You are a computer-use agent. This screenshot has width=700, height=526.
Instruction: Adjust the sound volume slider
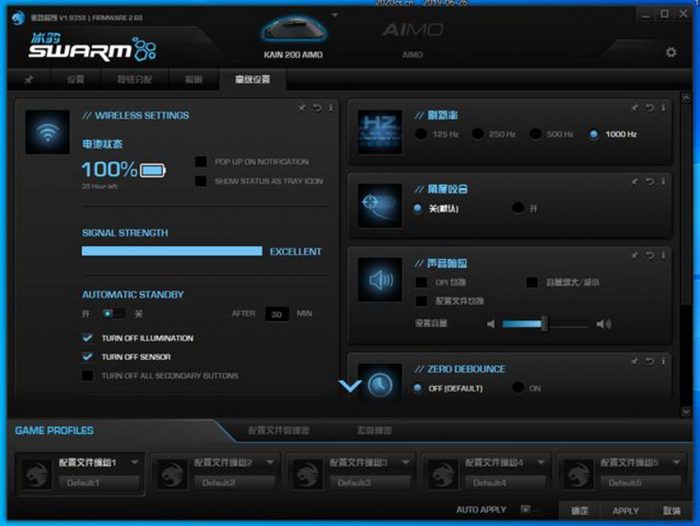pyautogui.click(x=543, y=324)
